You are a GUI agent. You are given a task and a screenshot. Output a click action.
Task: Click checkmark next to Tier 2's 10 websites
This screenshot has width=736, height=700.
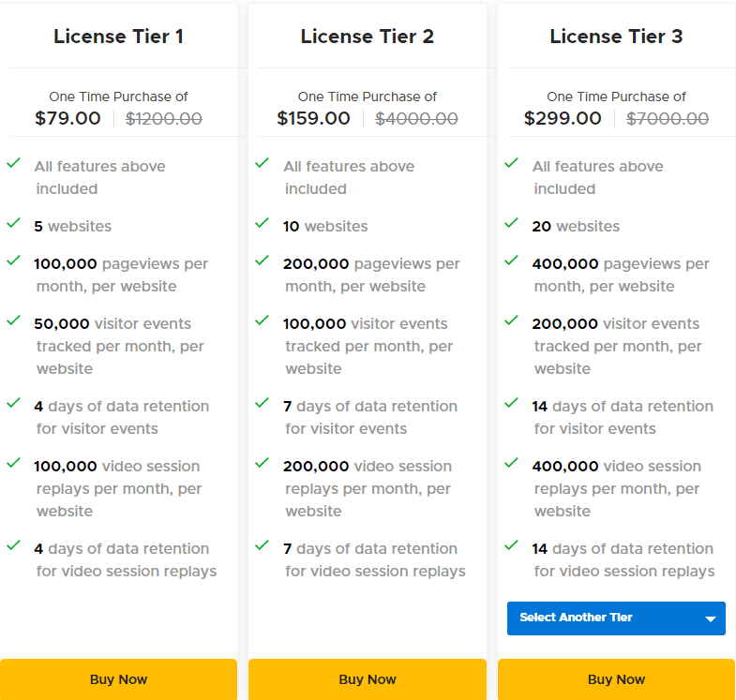(x=263, y=223)
